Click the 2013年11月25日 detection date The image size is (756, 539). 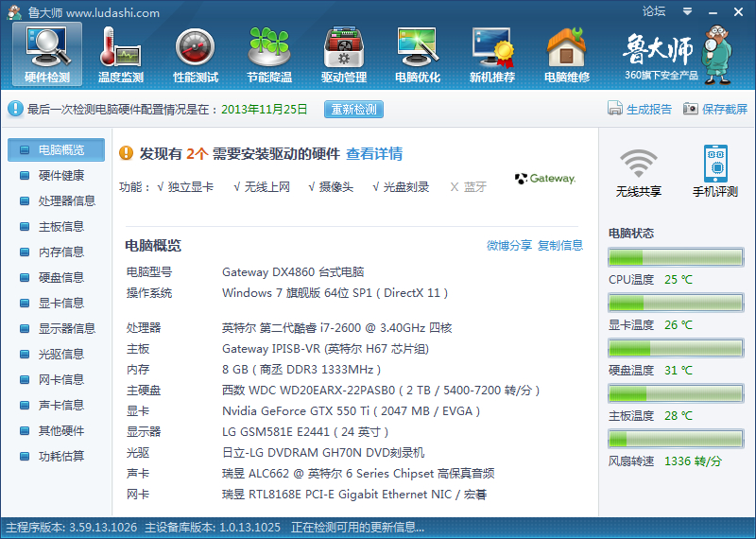pyautogui.click(x=265, y=110)
